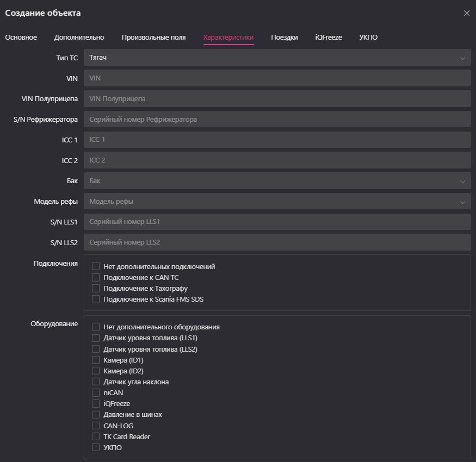Click the VIN input field
The width and height of the screenshot is (476, 462).
277,78
